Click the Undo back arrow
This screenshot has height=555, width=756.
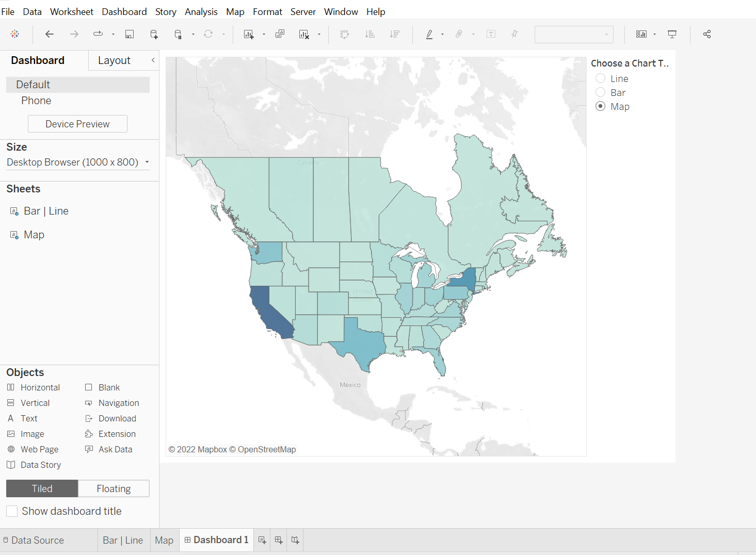[x=50, y=34]
